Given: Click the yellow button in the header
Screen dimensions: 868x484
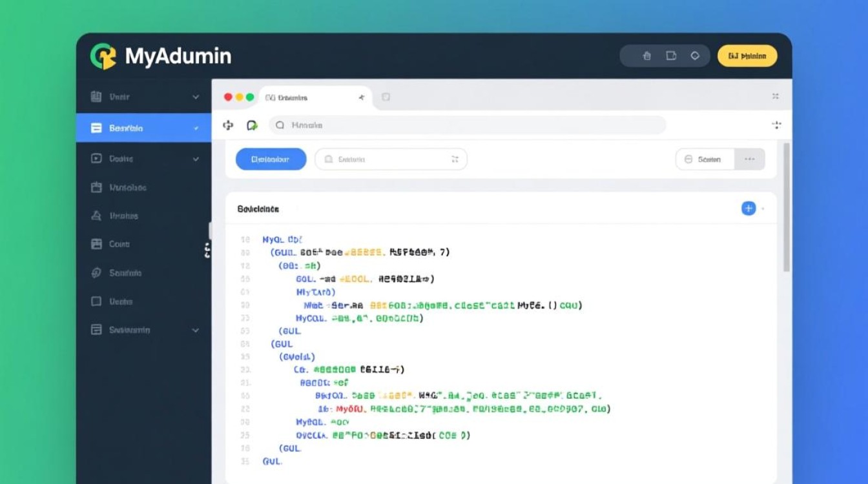Looking at the screenshot, I should (x=747, y=56).
